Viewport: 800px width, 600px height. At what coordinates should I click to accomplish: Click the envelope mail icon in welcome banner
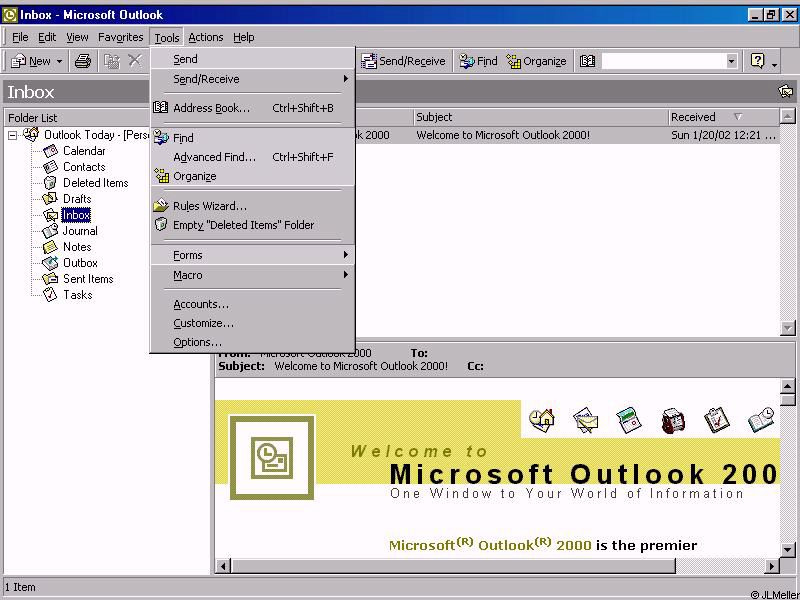tap(585, 420)
